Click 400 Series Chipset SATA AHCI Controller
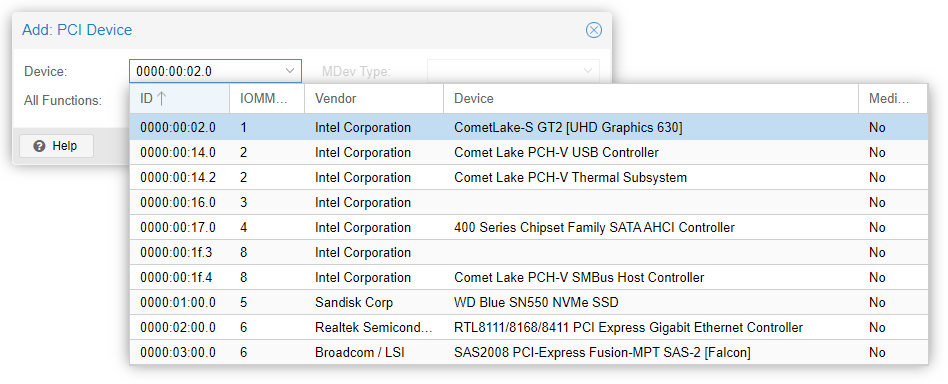The image size is (948, 384). [x=594, y=228]
